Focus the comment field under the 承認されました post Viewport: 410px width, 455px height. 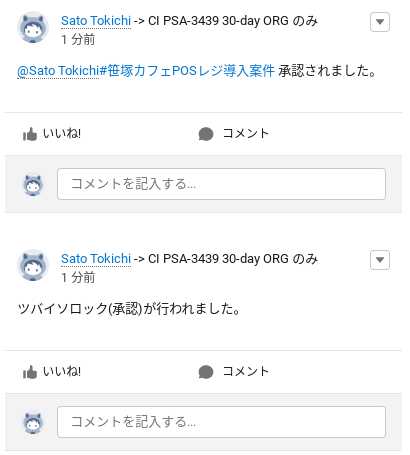221,184
